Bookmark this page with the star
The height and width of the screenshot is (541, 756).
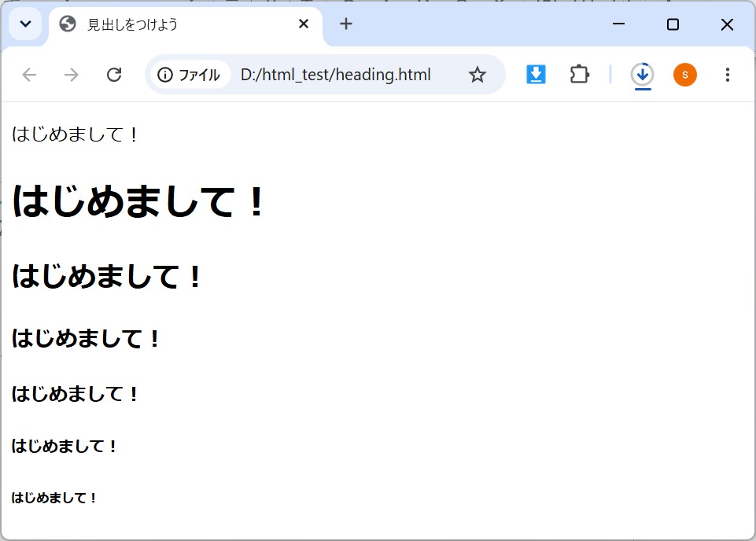point(478,75)
